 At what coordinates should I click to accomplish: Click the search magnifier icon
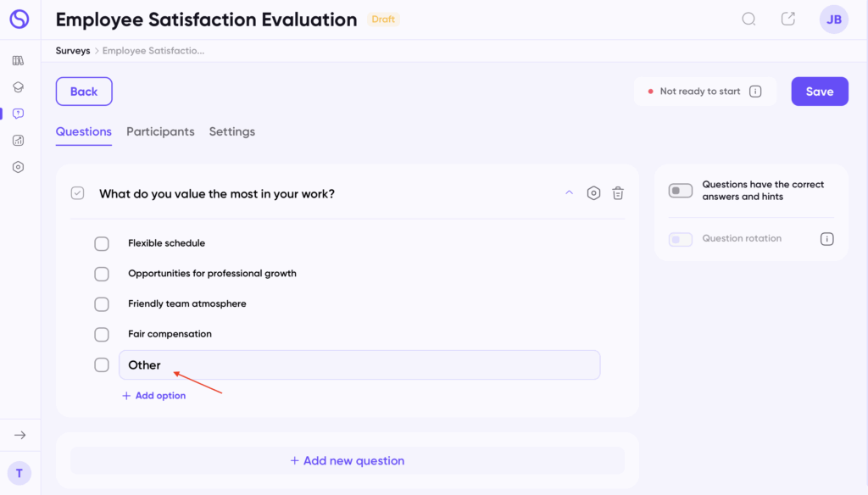[x=748, y=19]
